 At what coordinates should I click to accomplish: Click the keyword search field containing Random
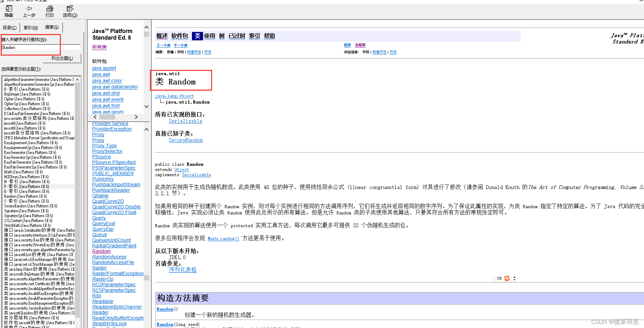(x=41, y=48)
